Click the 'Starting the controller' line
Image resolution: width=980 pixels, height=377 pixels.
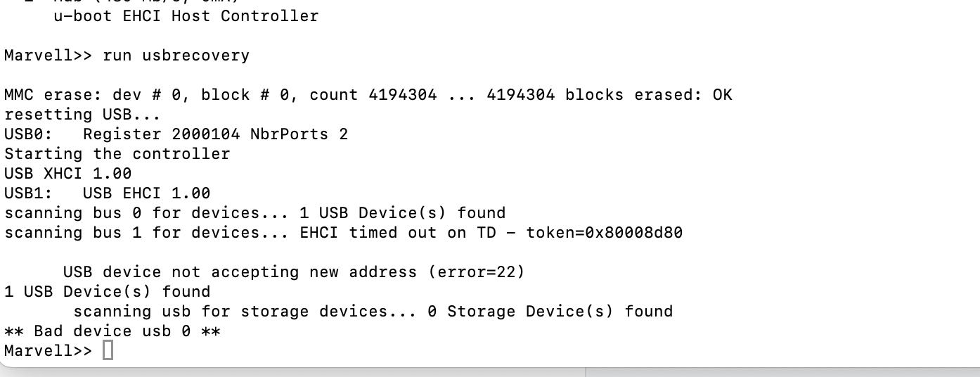[x=117, y=153]
